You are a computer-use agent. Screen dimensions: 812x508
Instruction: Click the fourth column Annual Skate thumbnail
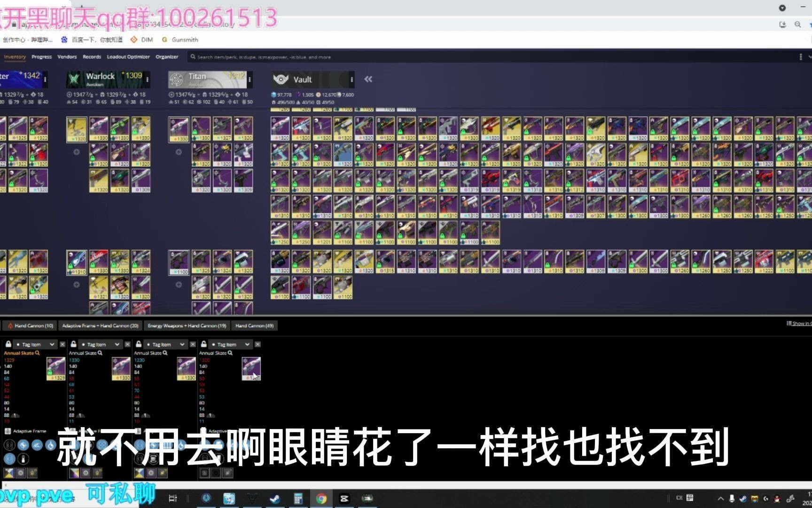point(251,369)
